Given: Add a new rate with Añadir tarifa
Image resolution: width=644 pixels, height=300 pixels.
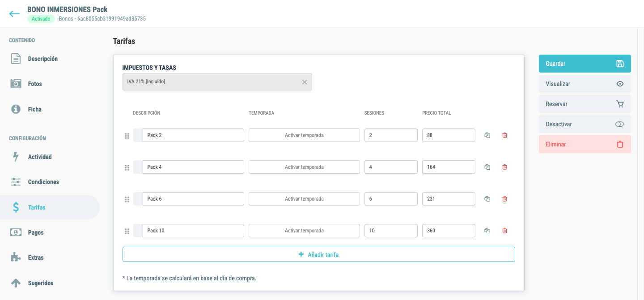Looking at the screenshot, I should pos(319,254).
